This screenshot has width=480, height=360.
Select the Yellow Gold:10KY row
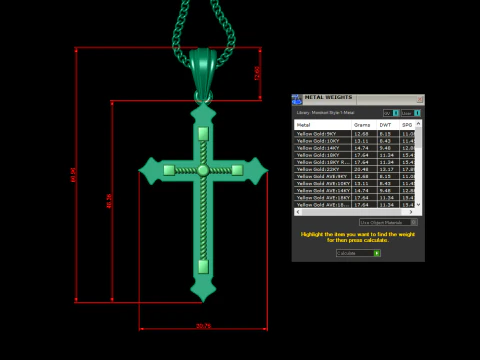point(355,141)
